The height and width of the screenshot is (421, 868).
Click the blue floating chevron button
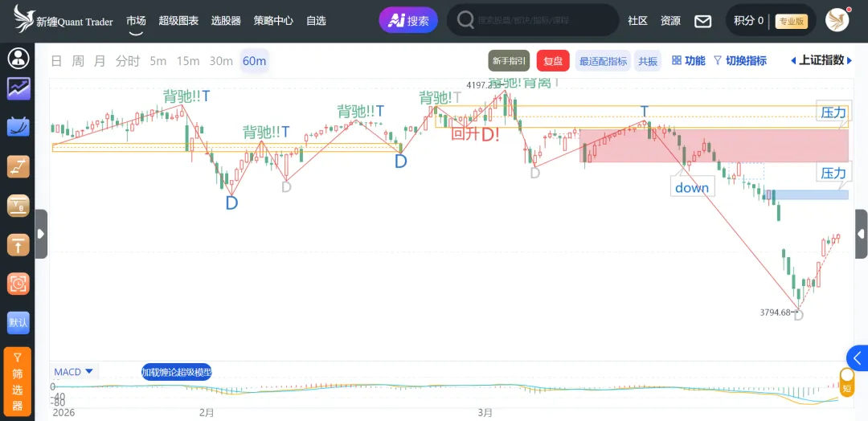[x=858, y=358]
